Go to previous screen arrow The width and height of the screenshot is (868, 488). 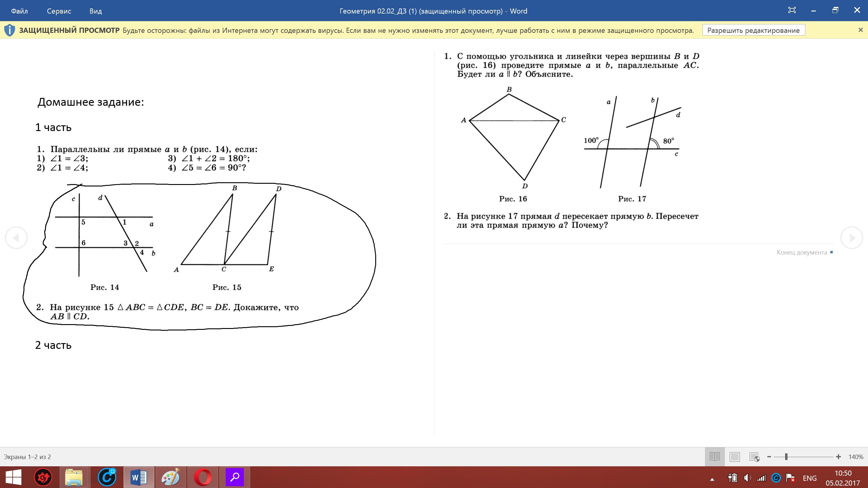click(16, 238)
